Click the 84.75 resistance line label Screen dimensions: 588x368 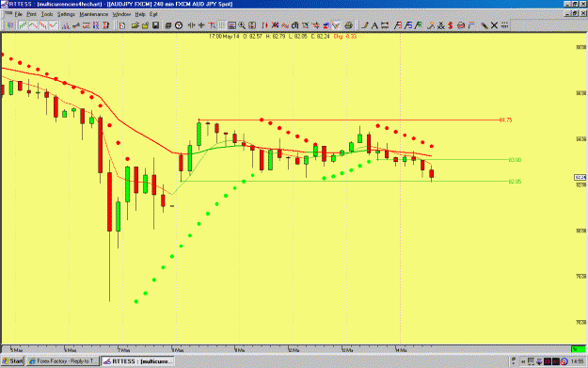pyautogui.click(x=505, y=120)
